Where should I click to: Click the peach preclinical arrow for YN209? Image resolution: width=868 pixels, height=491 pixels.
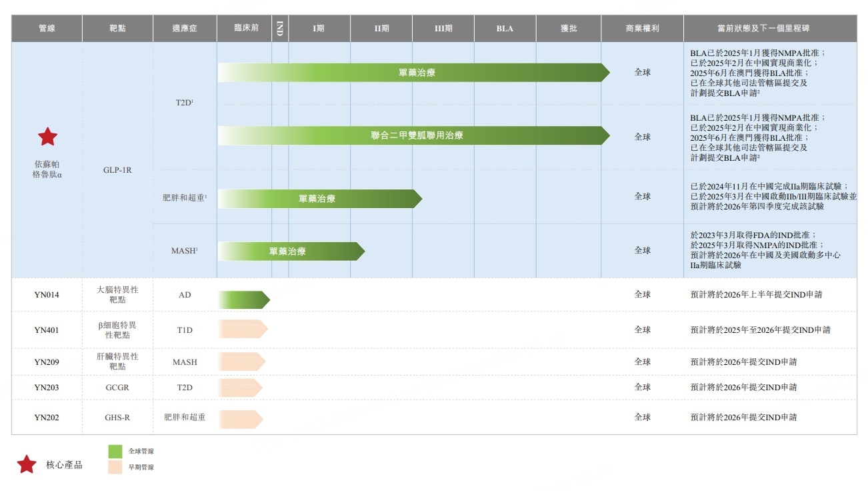click(242, 362)
